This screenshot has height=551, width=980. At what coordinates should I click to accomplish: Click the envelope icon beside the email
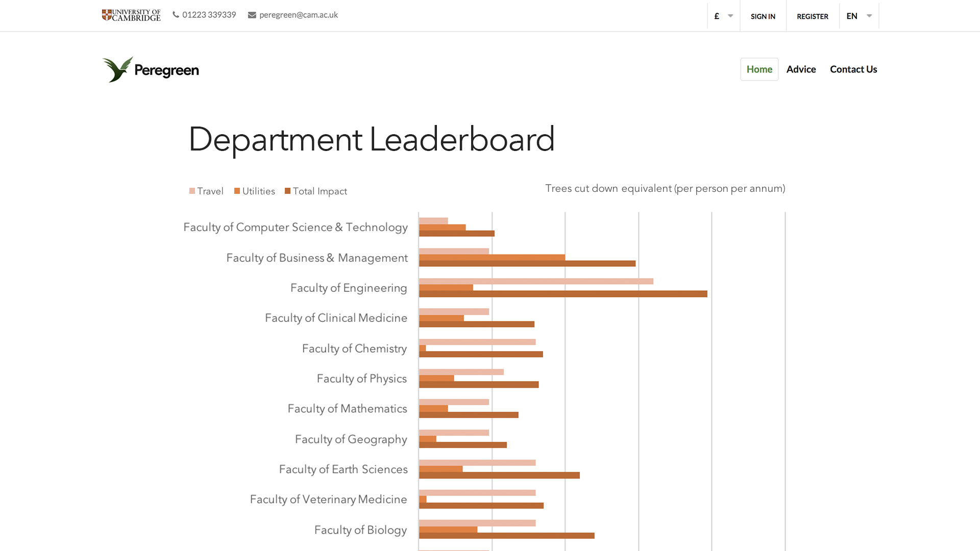252,15
